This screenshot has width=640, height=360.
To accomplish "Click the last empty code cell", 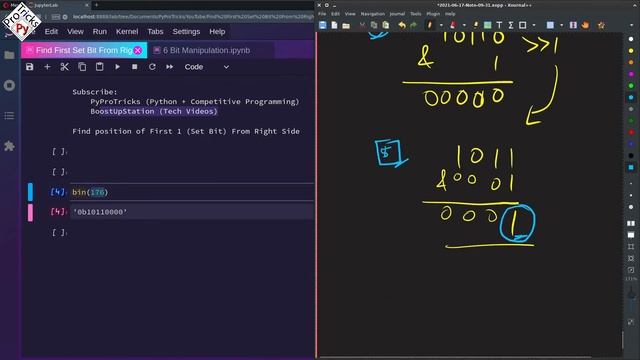I will [192, 232].
